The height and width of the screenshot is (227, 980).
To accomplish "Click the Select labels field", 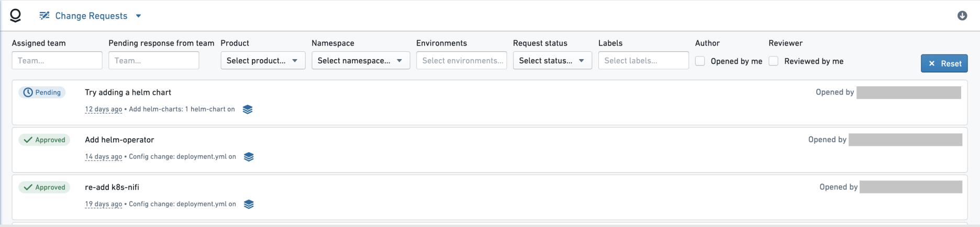I will (x=643, y=60).
